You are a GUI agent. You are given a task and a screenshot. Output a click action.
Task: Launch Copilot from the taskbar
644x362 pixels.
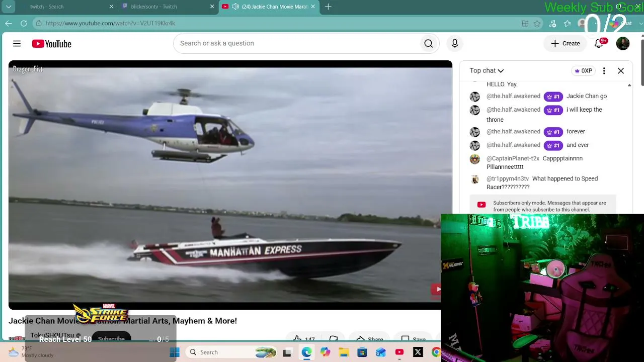pos(325,352)
